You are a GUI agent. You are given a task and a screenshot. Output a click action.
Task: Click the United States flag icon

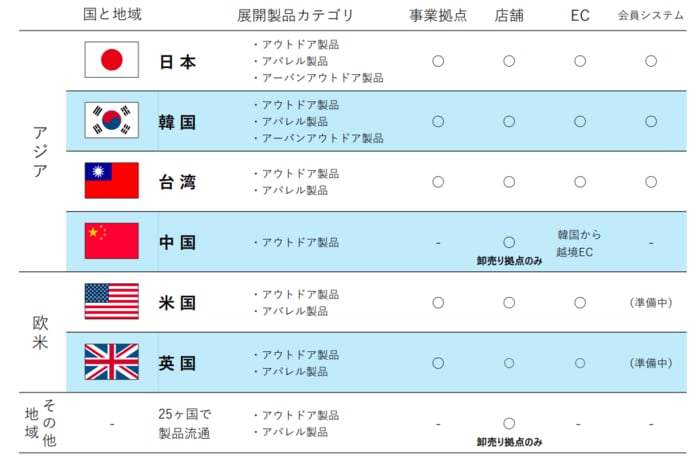[x=111, y=302]
